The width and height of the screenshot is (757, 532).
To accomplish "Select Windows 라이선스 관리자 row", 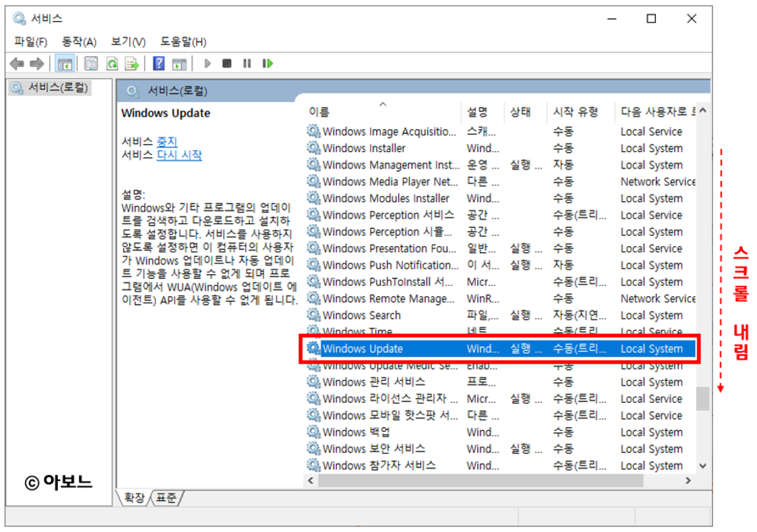I will [x=501, y=399].
